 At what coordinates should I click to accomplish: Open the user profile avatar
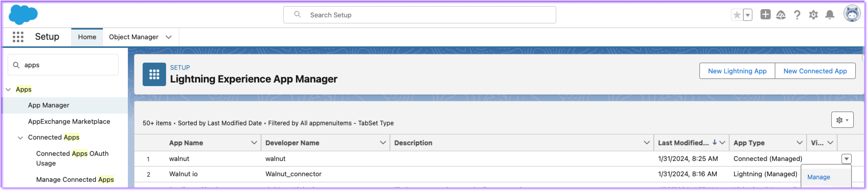(852, 14)
